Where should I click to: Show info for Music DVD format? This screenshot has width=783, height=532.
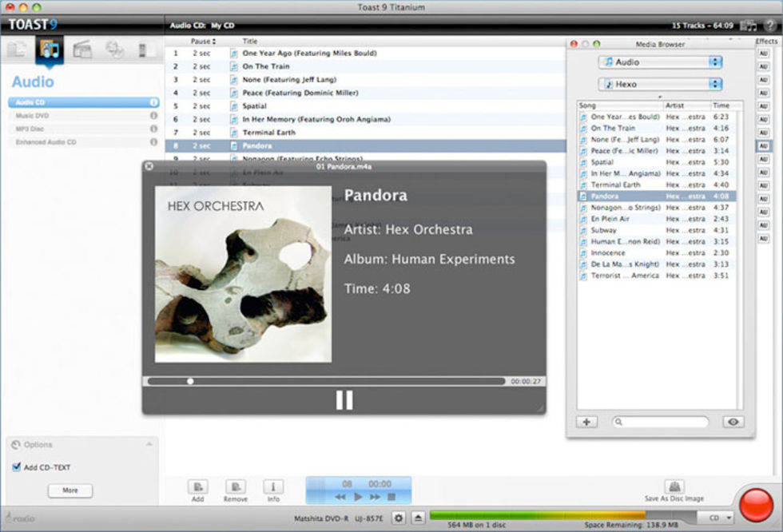(x=153, y=116)
